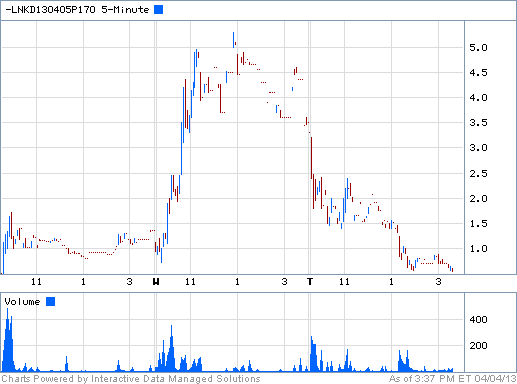This screenshot has height=384, width=517.
Task: Click the 2.0 price axis label
Action: point(478,199)
